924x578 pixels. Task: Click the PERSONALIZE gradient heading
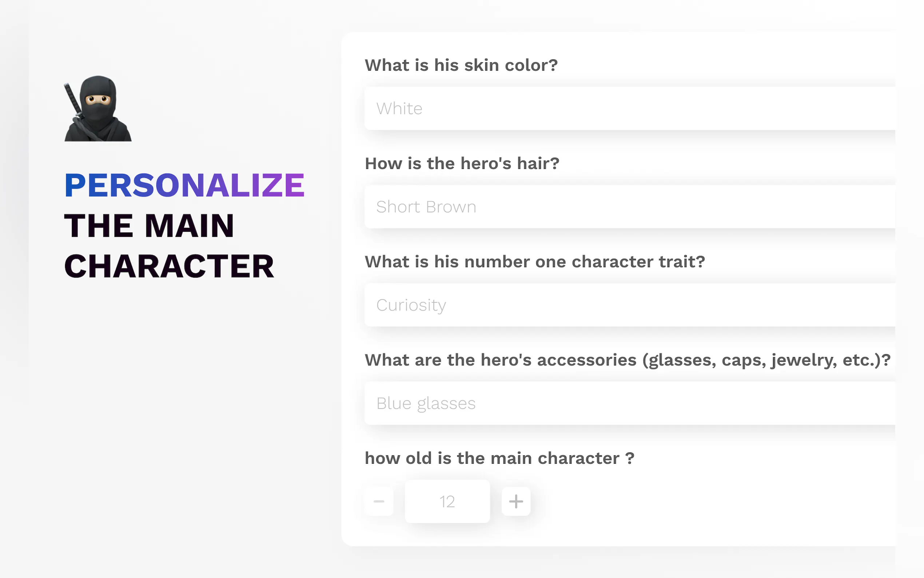click(184, 185)
